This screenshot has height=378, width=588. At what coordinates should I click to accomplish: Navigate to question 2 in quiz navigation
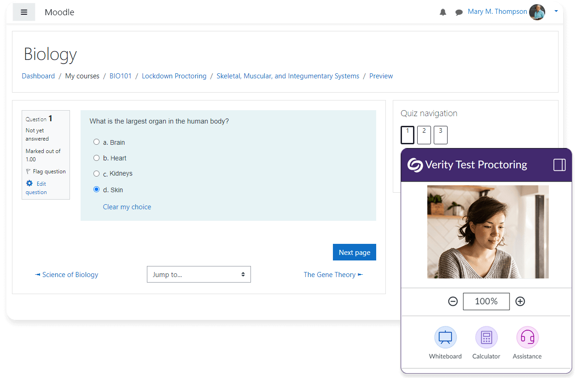click(424, 135)
